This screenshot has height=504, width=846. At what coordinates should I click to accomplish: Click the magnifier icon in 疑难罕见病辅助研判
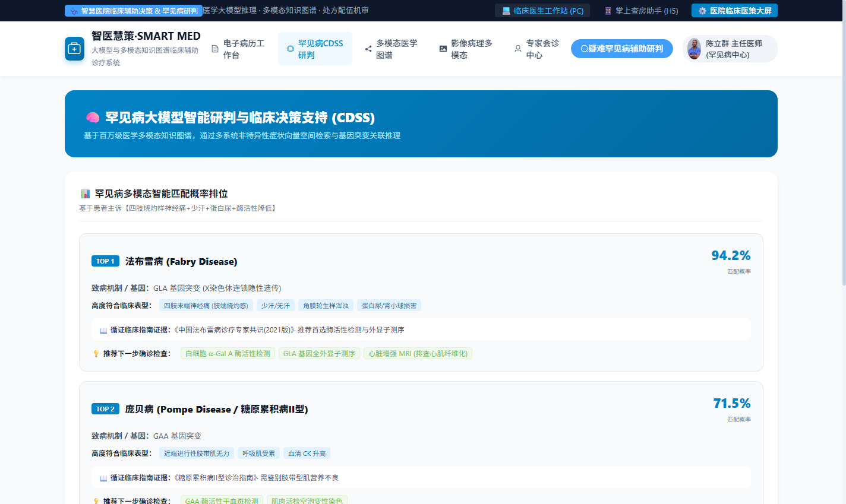tap(584, 49)
